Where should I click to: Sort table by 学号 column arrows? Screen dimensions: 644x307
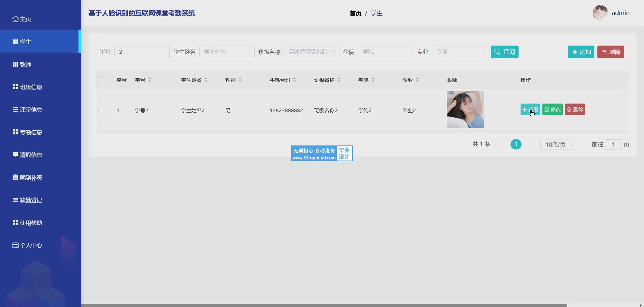pos(150,80)
